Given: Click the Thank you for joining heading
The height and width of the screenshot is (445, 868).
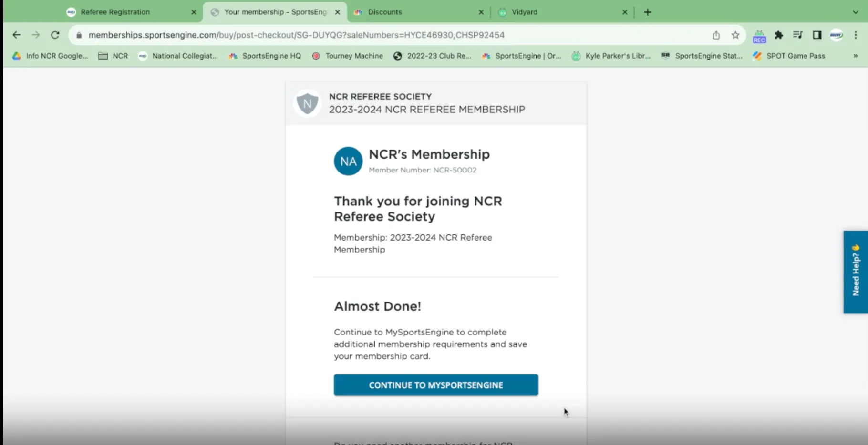Looking at the screenshot, I should [418, 209].
